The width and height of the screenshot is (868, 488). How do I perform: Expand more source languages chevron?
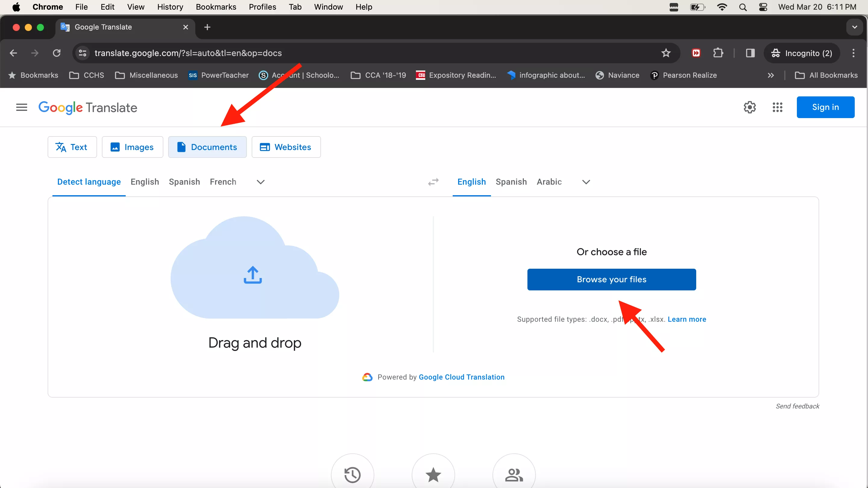[260, 182]
